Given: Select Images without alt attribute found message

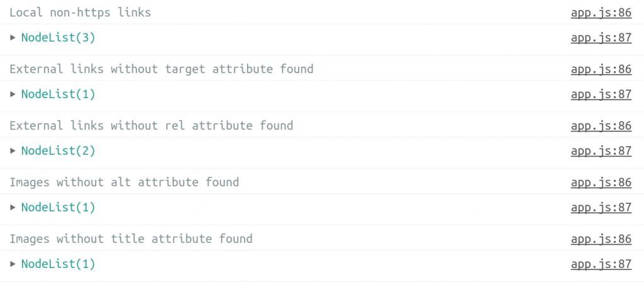Looking at the screenshot, I should pos(125,182).
